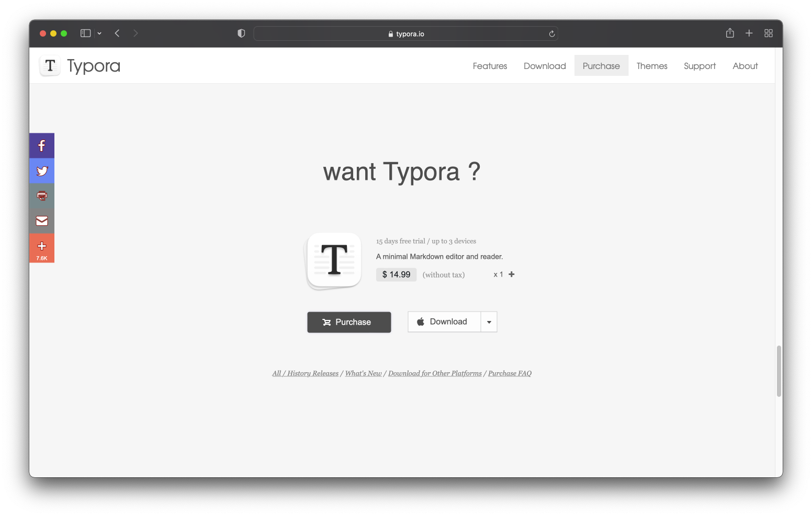Click the 'x 1' quantity text
Image resolution: width=812 pixels, height=516 pixels.
[498, 274]
